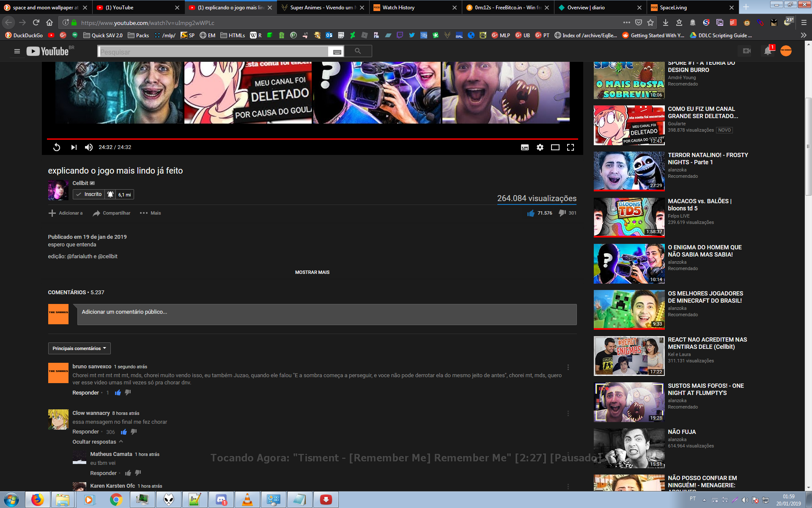Open the account avatar menu
Image resolution: width=812 pixels, height=508 pixels.
[786, 51]
